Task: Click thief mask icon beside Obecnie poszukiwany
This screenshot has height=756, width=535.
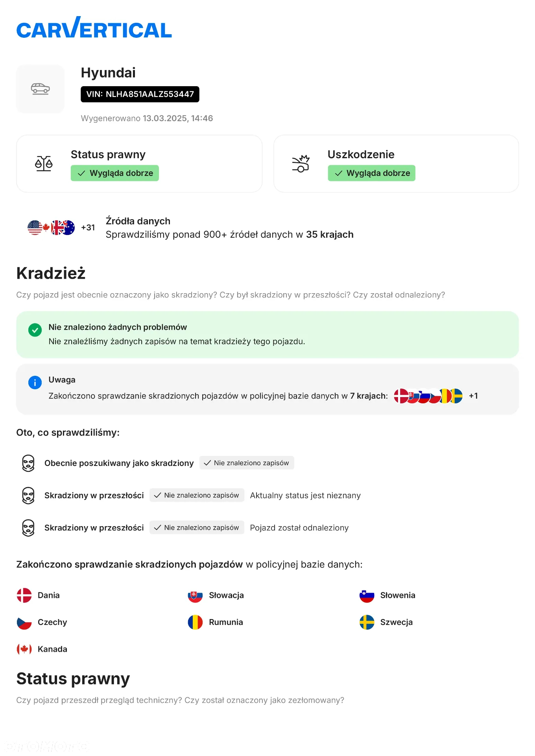Action: pos(28,463)
